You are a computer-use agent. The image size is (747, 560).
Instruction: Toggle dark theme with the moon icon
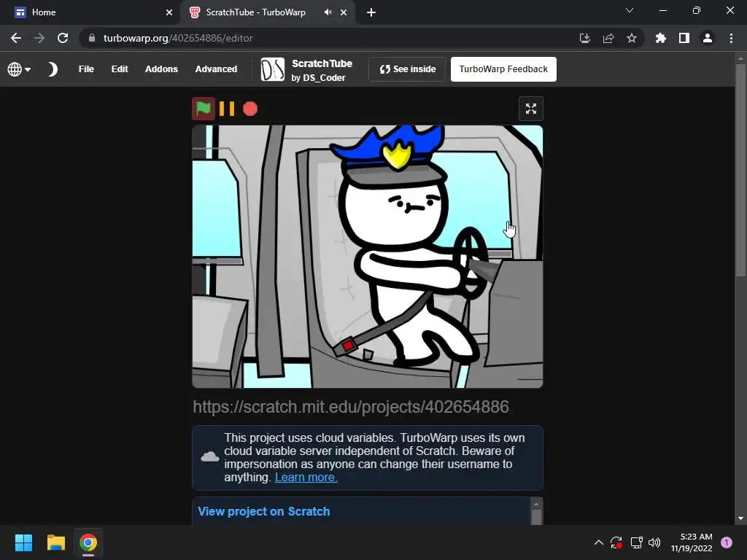[x=53, y=69]
